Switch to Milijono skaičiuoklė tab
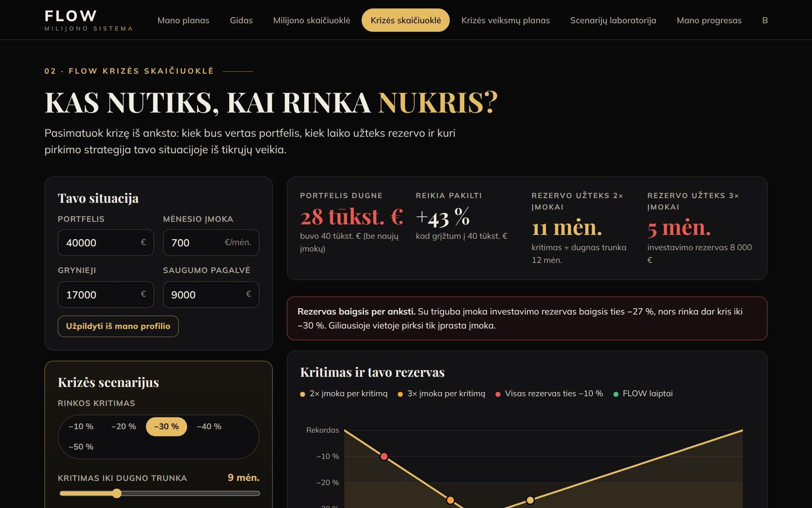 click(x=312, y=20)
